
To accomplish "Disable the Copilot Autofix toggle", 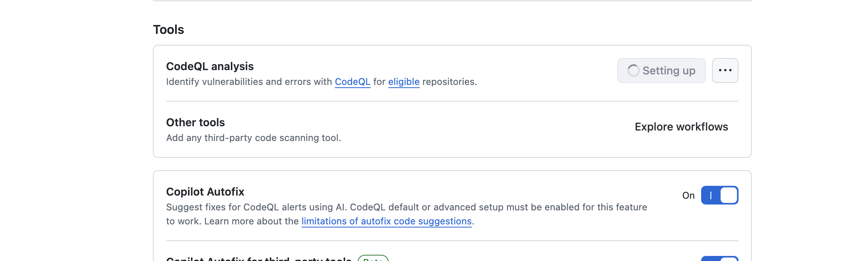I will coord(719,195).
